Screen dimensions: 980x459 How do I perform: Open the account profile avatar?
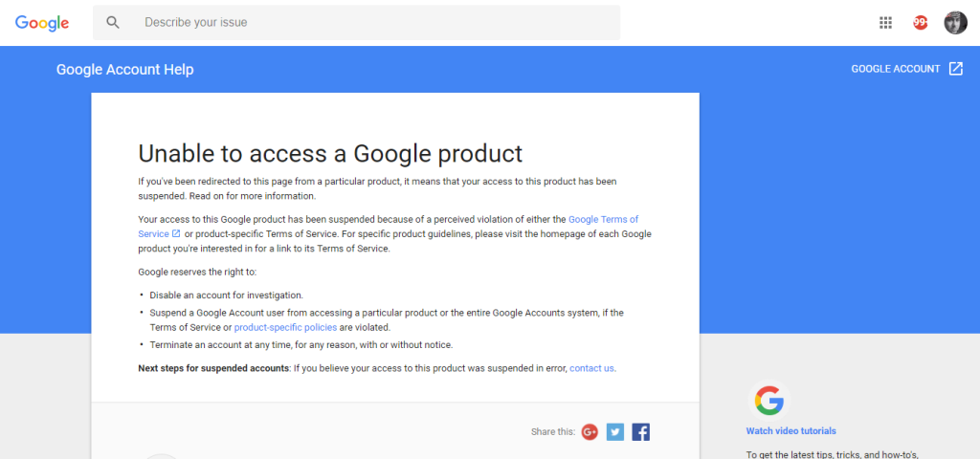[955, 23]
